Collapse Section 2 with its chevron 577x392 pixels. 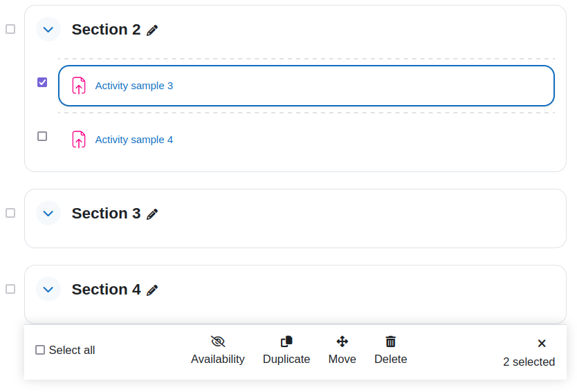tap(48, 29)
